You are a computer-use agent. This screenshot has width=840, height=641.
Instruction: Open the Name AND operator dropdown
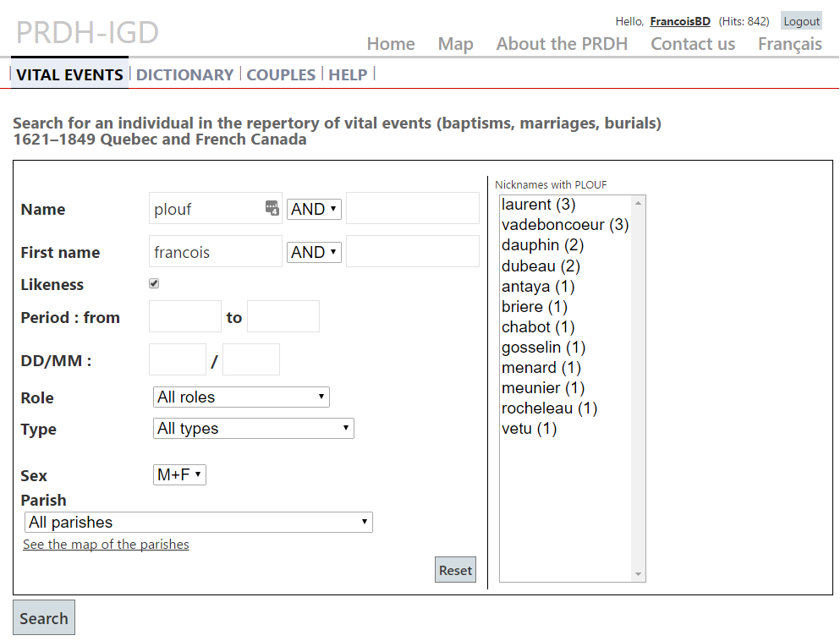pos(314,209)
